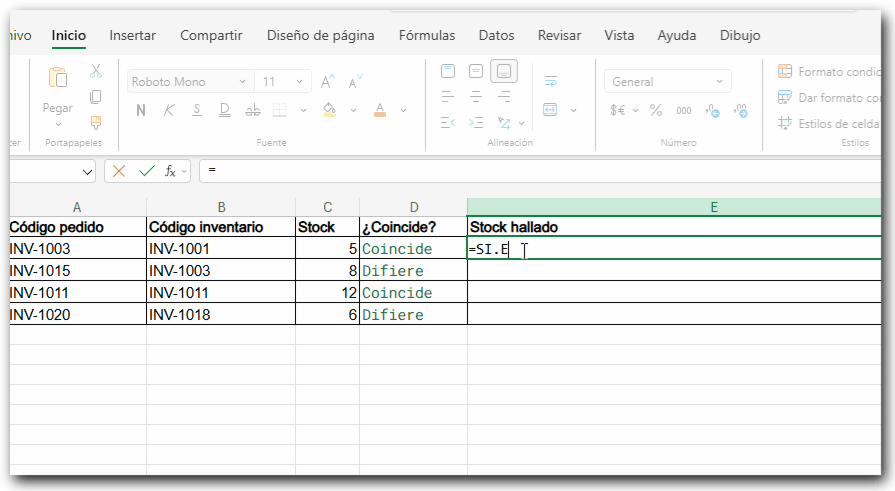Click the currency format icon
Image resolution: width=895 pixels, height=491 pixels.
tap(618, 110)
